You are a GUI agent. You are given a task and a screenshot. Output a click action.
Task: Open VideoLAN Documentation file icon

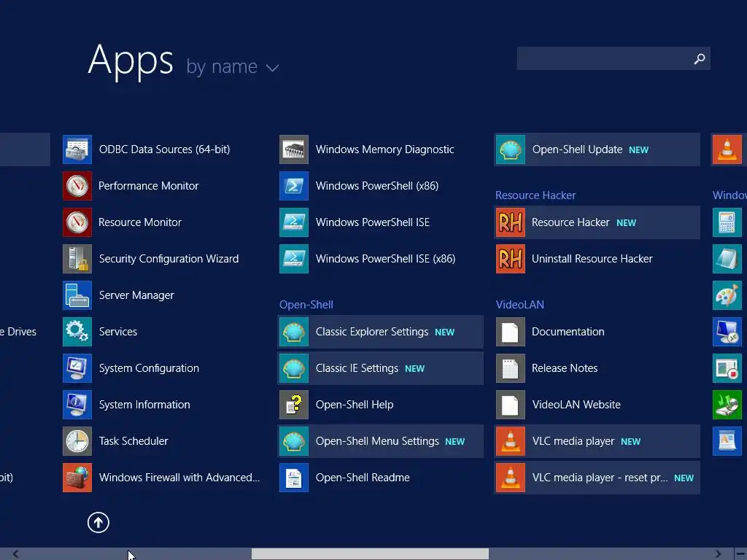[x=511, y=332]
